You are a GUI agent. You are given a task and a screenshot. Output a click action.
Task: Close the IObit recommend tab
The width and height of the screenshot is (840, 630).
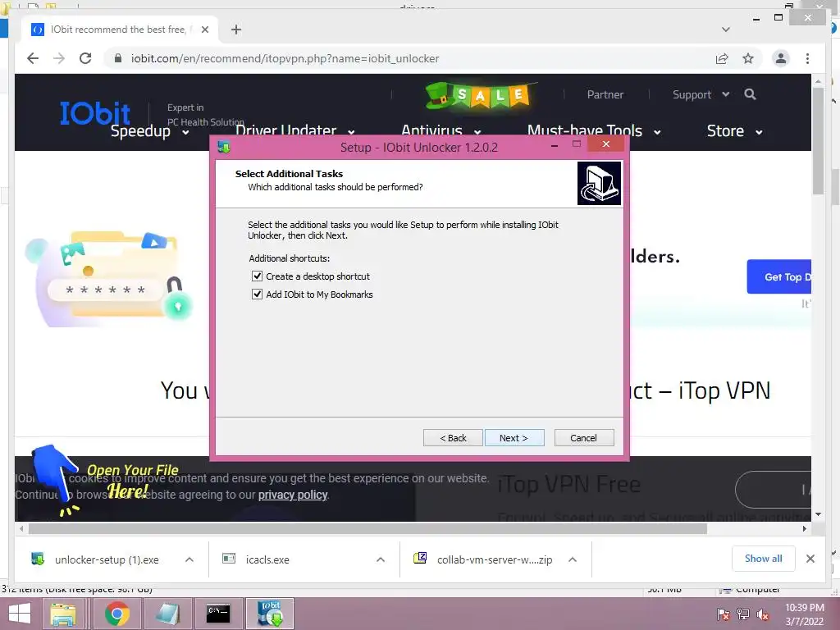click(x=204, y=30)
